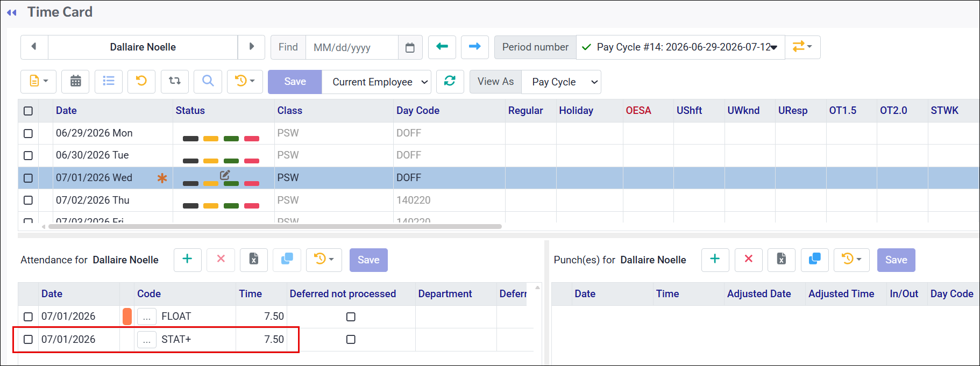Click the Find date input field
Screen dimensions: 980x366
tap(352, 47)
